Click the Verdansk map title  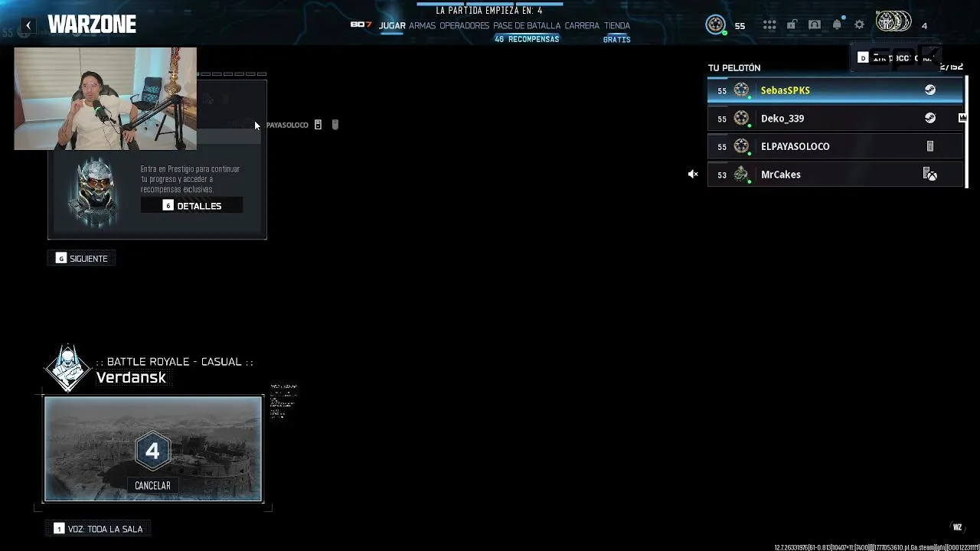[x=131, y=377]
